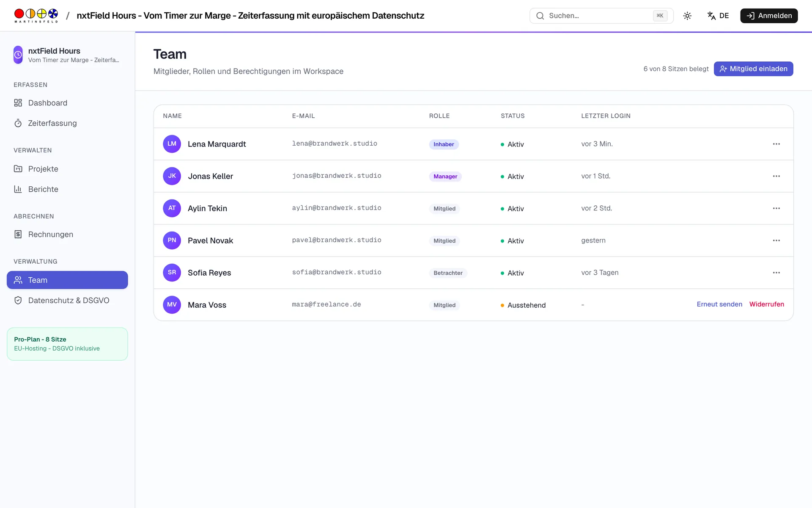This screenshot has height=508, width=812.
Task: Click the E-MAIL column header
Action: click(x=303, y=116)
